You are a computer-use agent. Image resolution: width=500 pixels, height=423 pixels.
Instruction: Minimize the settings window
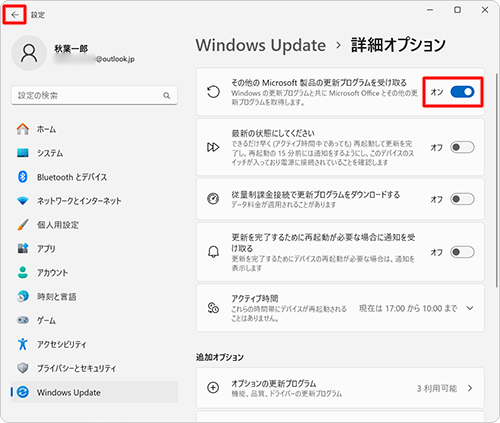(430, 10)
